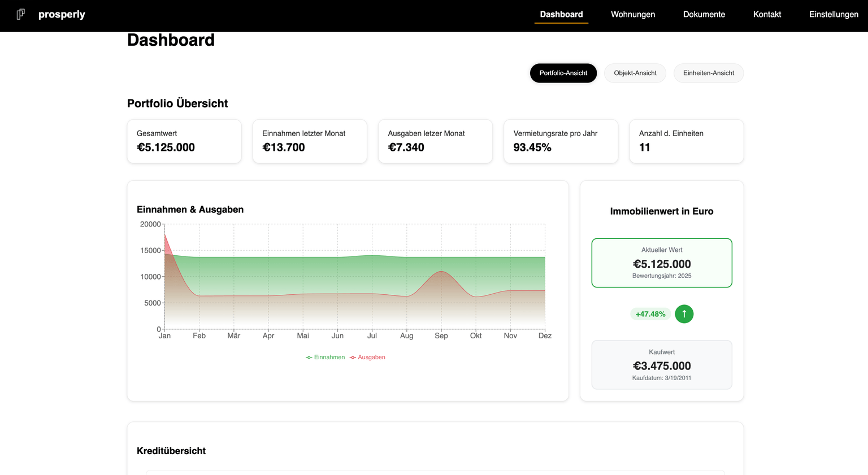Viewport: 868px width, 475px height.
Task: Click the green upward arrow icon
Action: point(684,314)
